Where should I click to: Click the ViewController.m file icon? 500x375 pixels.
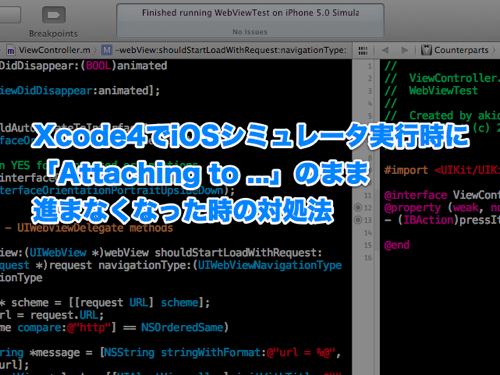click(x=11, y=50)
